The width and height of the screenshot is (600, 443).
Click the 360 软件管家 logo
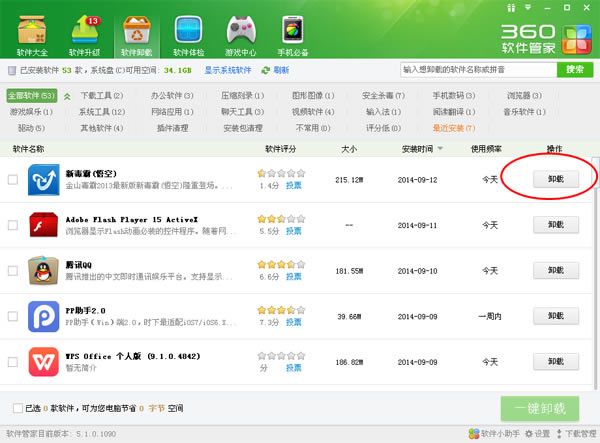click(546, 39)
